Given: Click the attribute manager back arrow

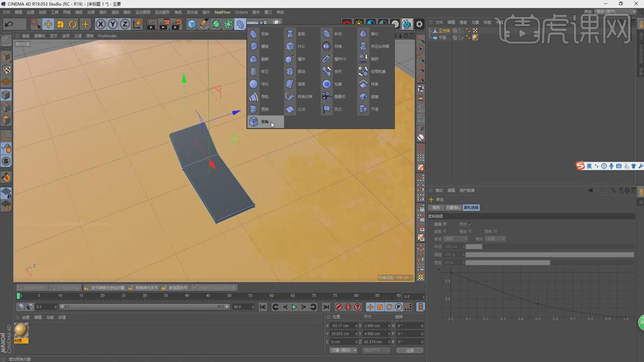Looking at the screenshot, I should click(x=591, y=190).
